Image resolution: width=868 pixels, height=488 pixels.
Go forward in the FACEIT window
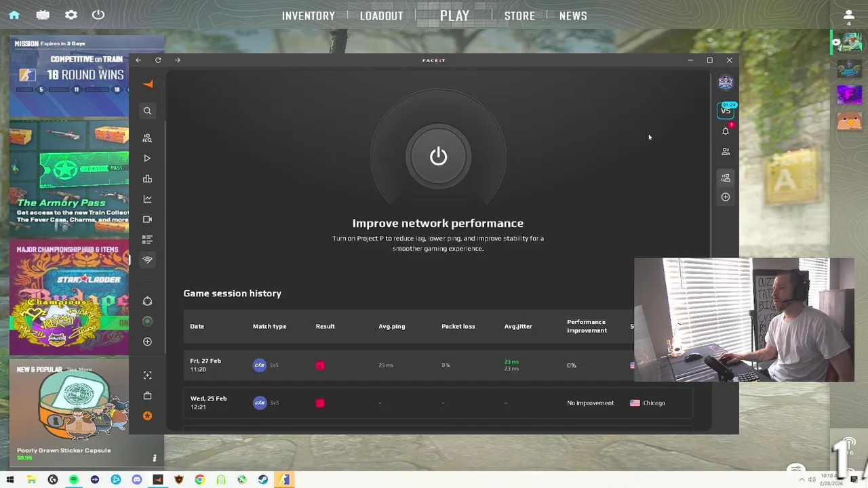point(178,60)
